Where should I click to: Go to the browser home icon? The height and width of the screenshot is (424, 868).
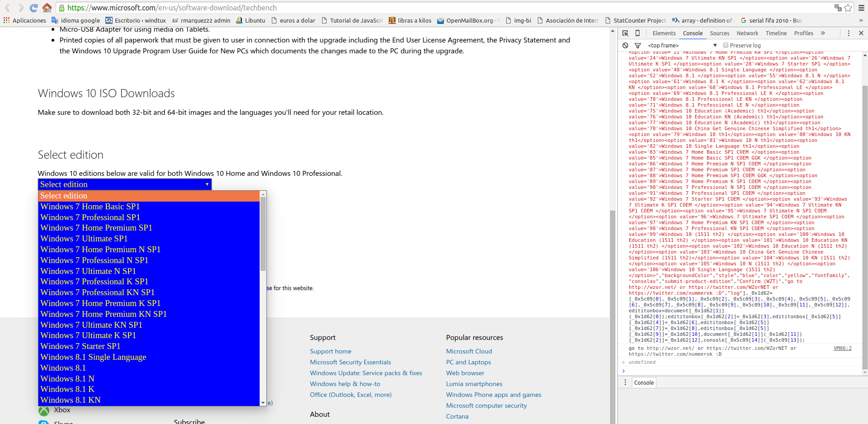click(47, 8)
